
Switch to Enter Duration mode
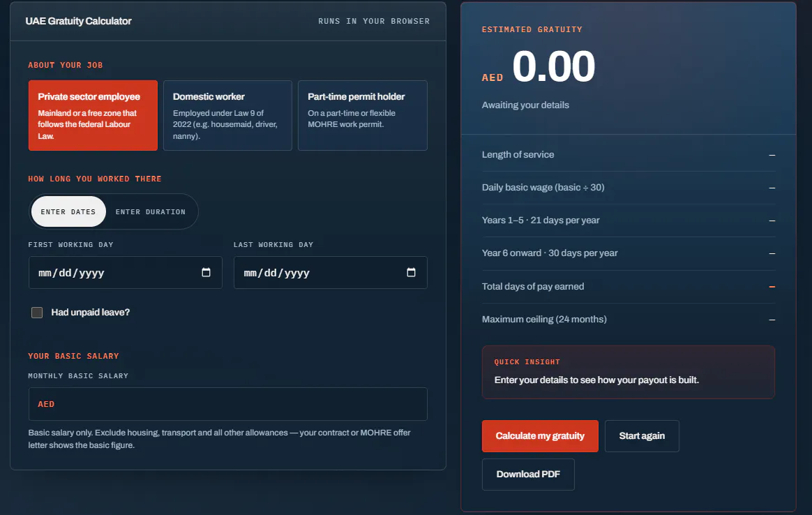[x=151, y=211]
